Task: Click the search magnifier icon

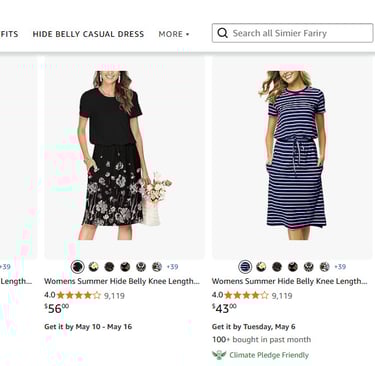Action: click(x=222, y=33)
